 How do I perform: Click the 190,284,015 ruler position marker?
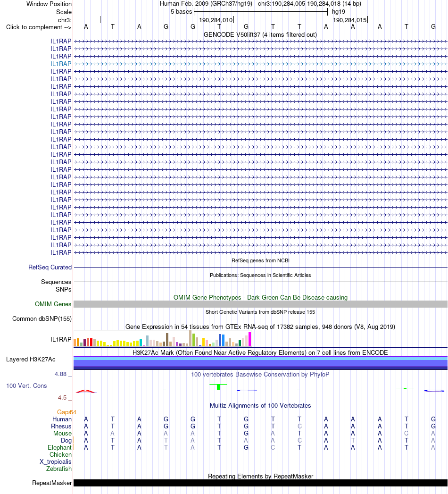coord(350,20)
